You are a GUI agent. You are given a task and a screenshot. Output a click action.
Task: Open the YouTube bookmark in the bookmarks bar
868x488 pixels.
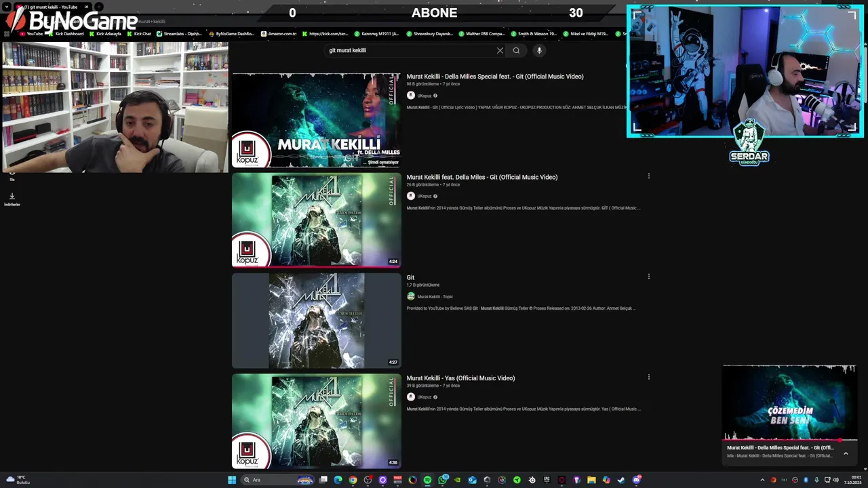tap(31, 34)
